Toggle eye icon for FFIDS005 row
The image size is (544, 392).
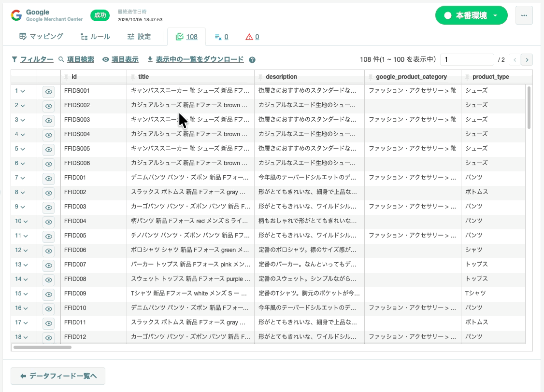pos(49,149)
